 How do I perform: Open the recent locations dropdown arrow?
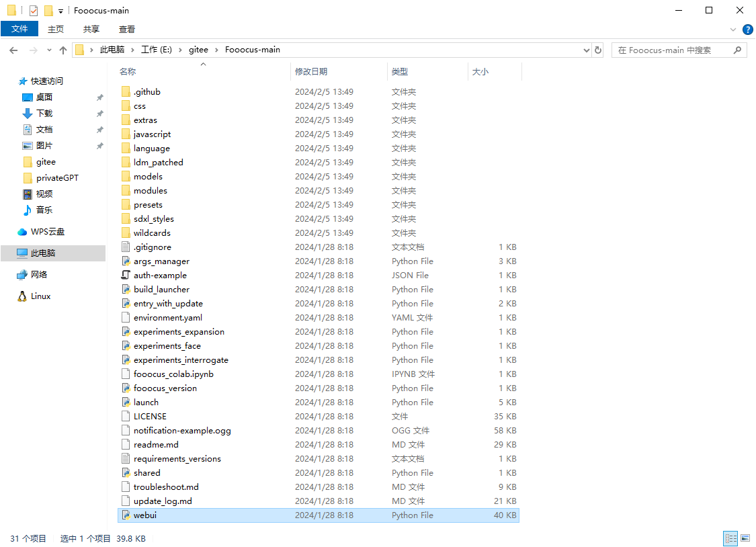[x=49, y=50]
